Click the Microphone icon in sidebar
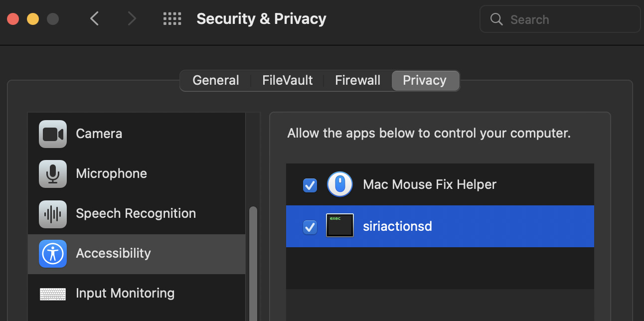644x321 pixels. pyautogui.click(x=53, y=174)
